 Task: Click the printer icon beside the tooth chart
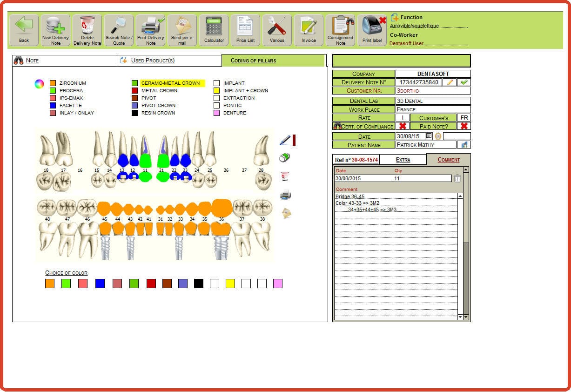tap(285, 195)
